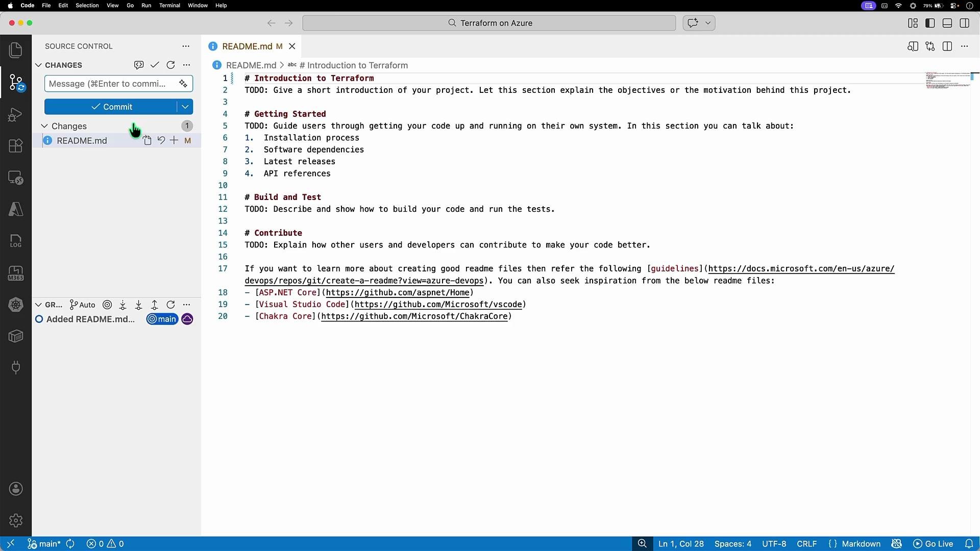Click the Commit button
Image resolution: width=980 pixels, height=551 pixels.
click(x=111, y=107)
